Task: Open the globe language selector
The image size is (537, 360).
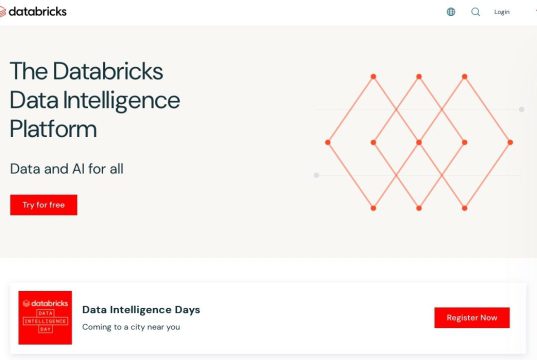Action: 451,12
